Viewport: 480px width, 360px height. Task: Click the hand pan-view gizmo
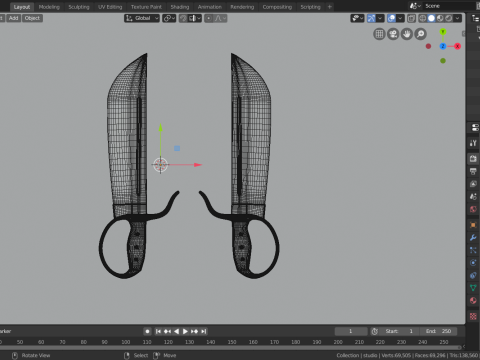(x=407, y=34)
